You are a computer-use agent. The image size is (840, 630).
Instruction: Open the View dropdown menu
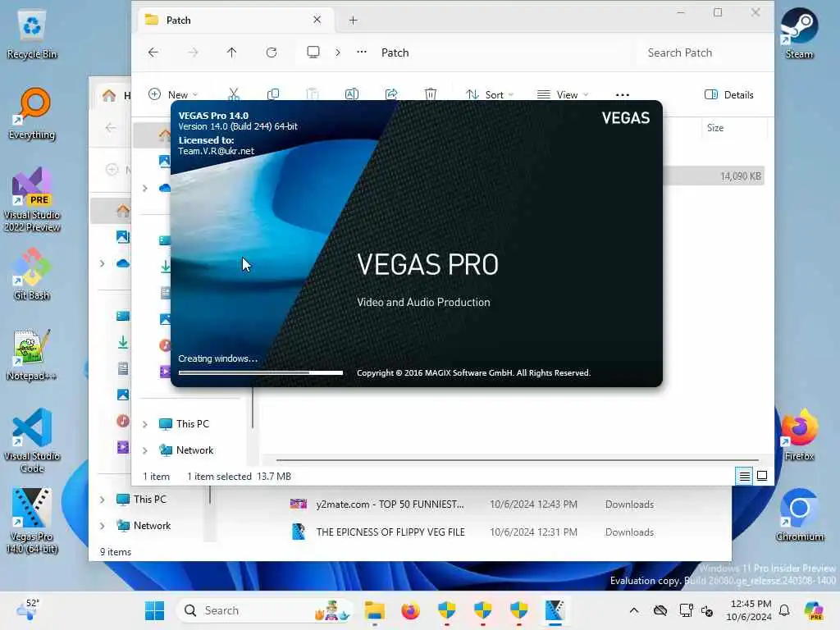pos(563,95)
